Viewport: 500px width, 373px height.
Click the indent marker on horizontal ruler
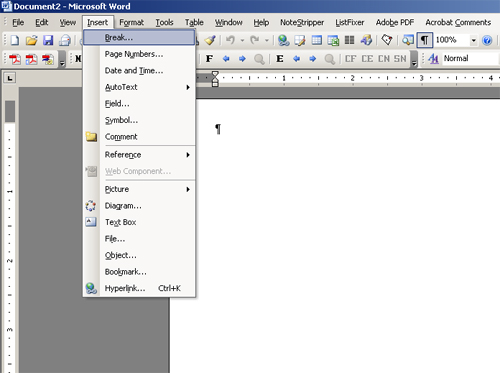pos(215,79)
